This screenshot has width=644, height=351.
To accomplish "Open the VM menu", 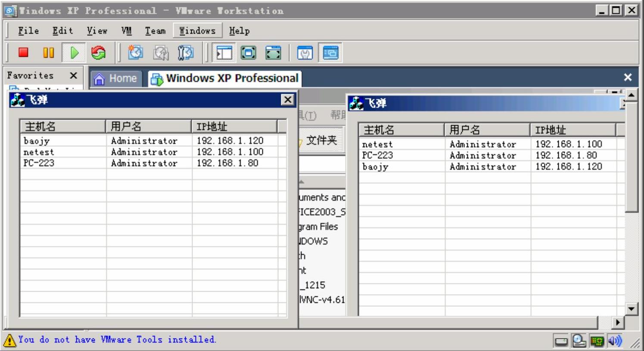I will pos(126,31).
